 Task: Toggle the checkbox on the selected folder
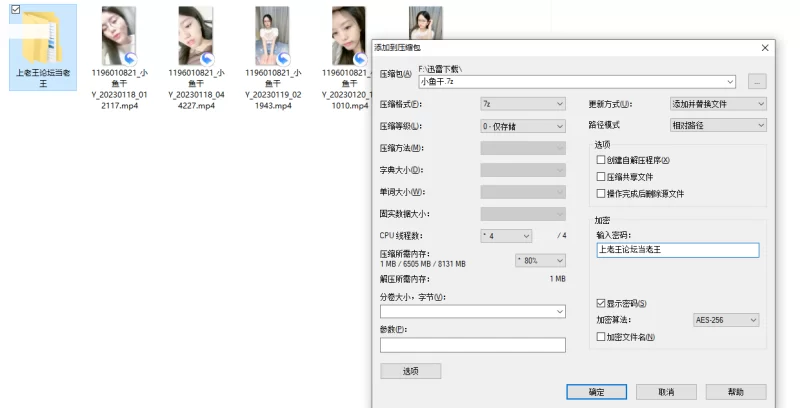tap(14, 9)
